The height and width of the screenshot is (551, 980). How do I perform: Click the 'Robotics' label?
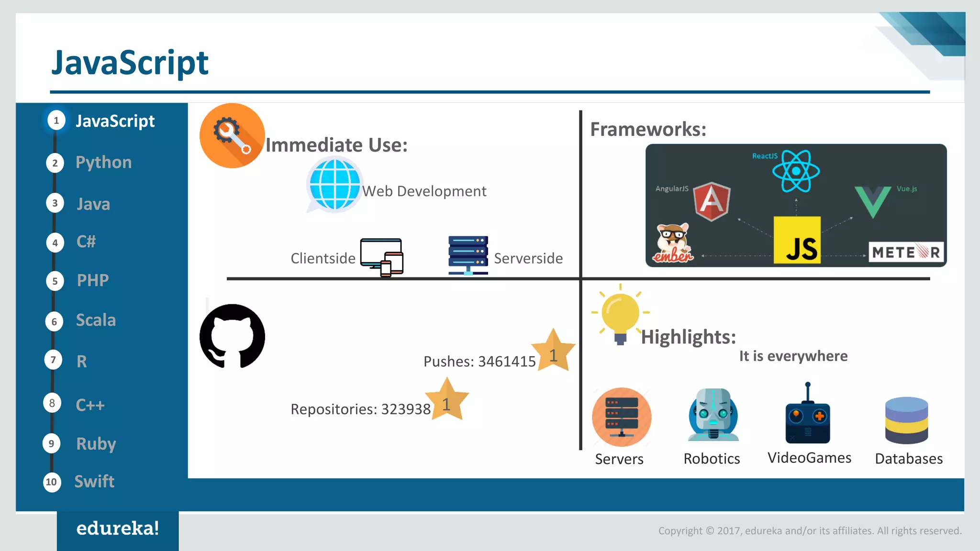pos(712,459)
